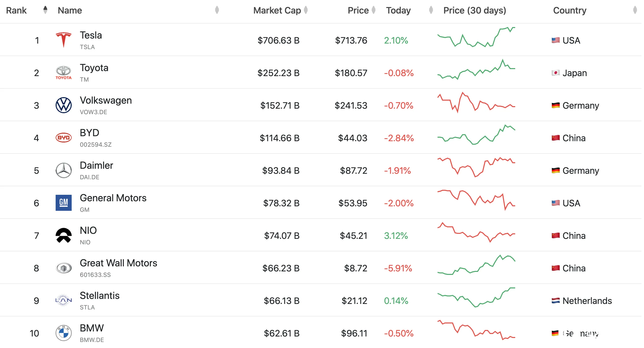Sort by Name using its sort arrows

[x=217, y=10]
